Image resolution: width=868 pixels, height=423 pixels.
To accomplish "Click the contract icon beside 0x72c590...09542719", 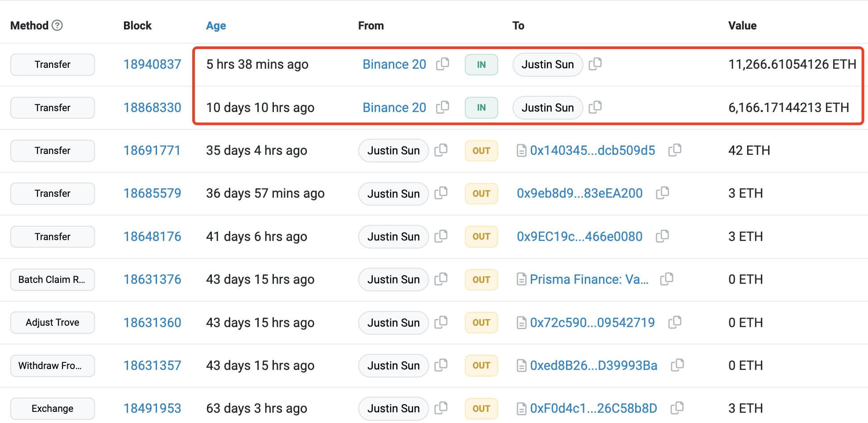I will click(x=522, y=322).
